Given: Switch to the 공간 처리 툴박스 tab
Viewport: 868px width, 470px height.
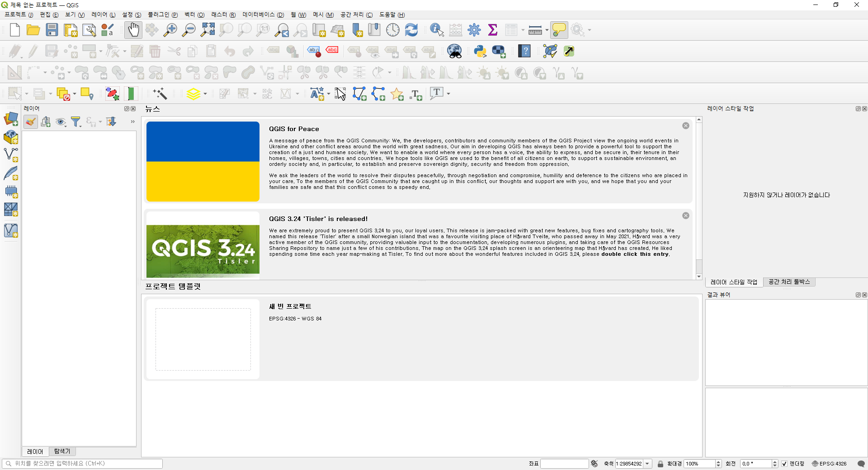Looking at the screenshot, I should 789,282.
